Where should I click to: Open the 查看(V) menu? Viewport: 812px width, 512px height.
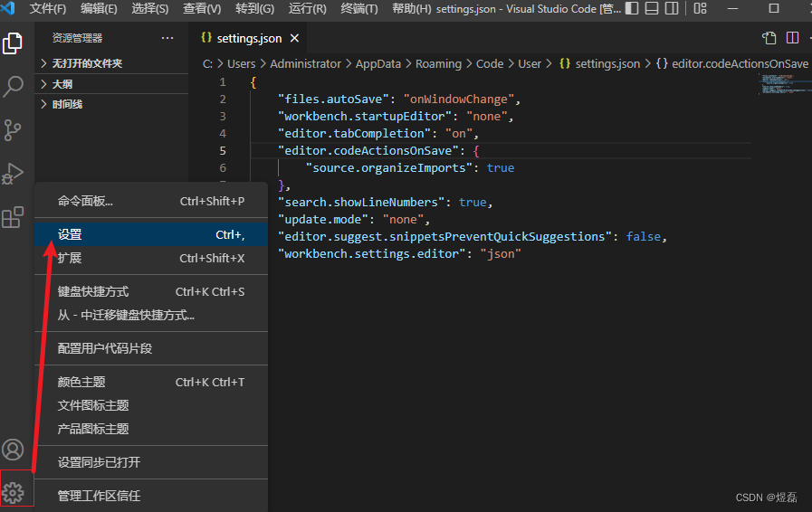click(202, 9)
